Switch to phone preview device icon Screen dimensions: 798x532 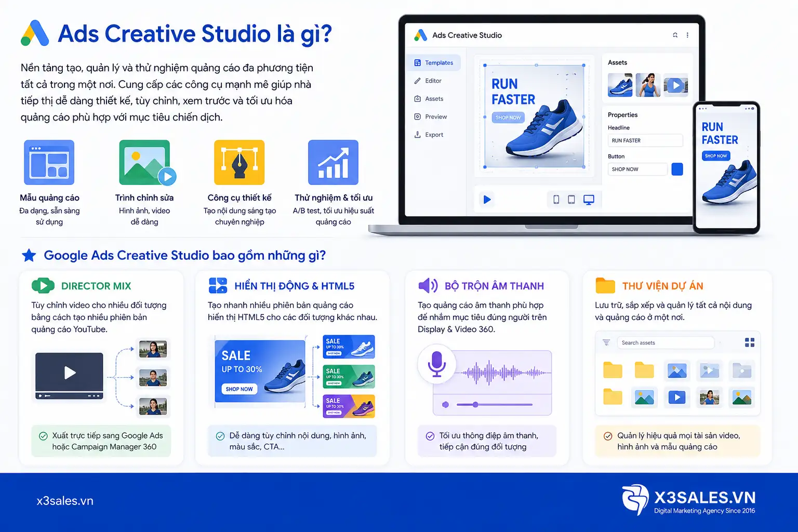[556, 199]
